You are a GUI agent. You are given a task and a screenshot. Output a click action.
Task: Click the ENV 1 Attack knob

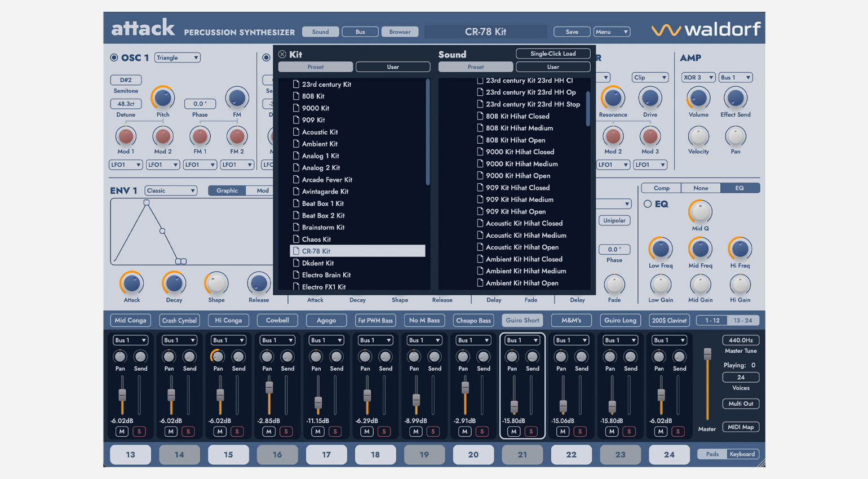point(132,283)
